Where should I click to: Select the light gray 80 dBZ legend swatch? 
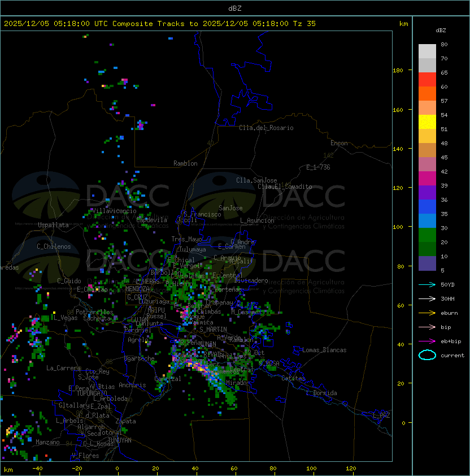[x=427, y=51]
